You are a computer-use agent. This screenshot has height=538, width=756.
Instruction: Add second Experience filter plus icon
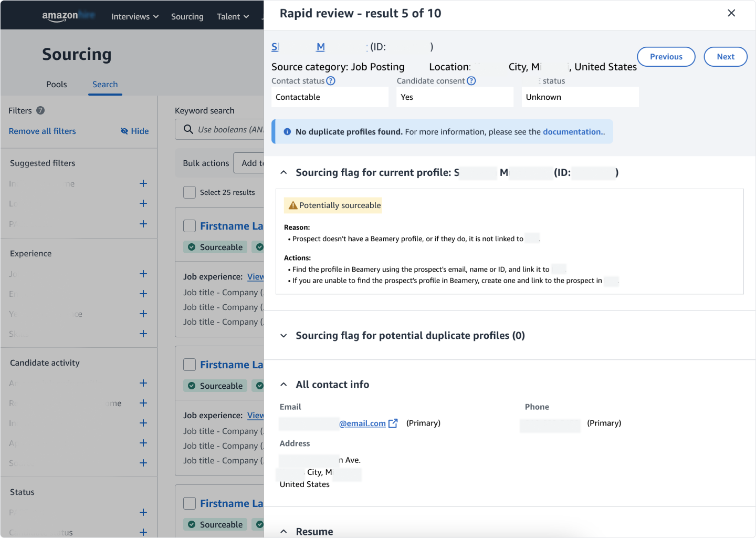[143, 294]
